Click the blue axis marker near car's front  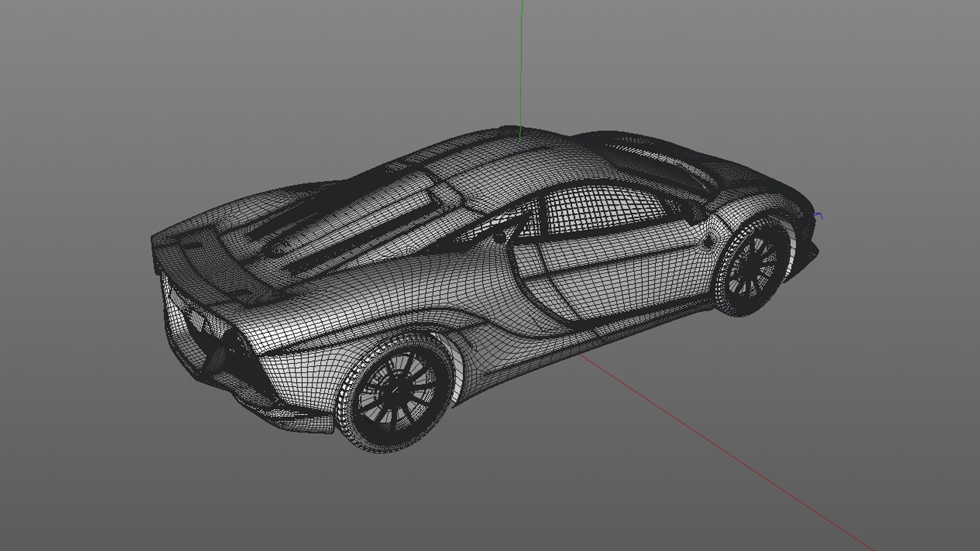[818, 216]
